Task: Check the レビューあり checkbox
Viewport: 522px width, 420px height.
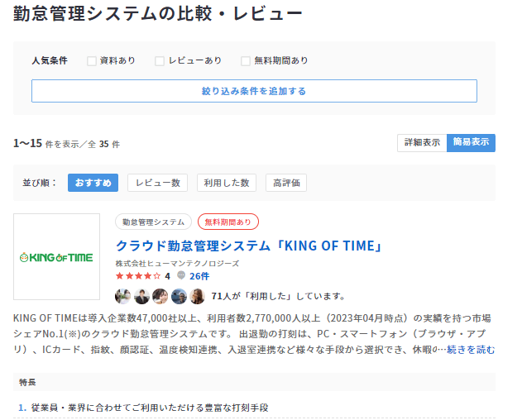Action: click(160, 61)
